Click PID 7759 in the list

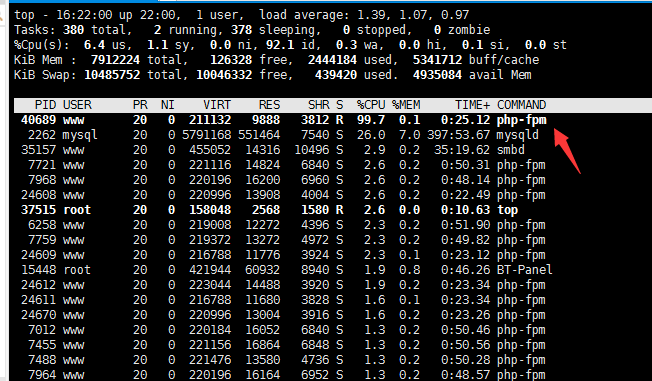click(42, 240)
